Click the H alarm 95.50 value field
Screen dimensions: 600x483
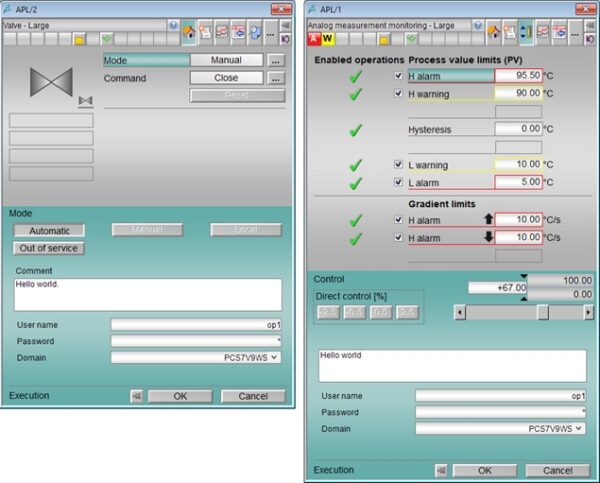coord(518,75)
